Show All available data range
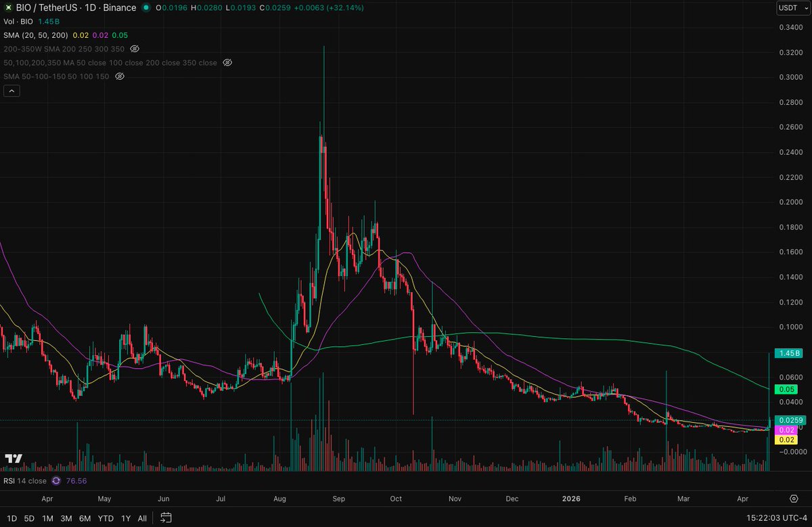 coord(142,518)
